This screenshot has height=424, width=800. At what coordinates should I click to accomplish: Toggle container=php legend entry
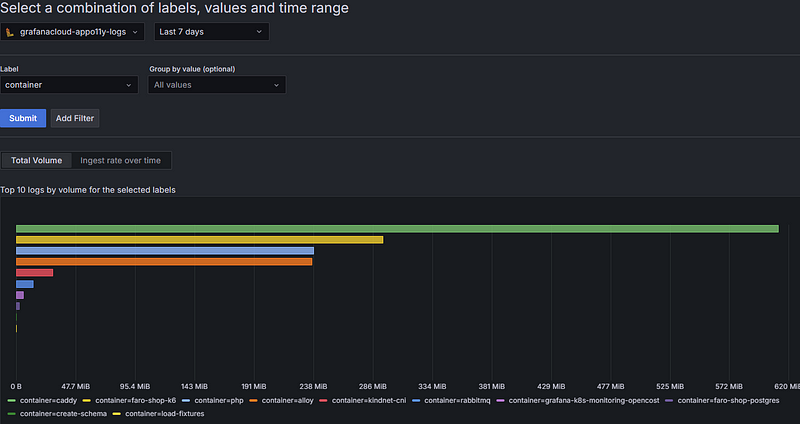[220, 400]
